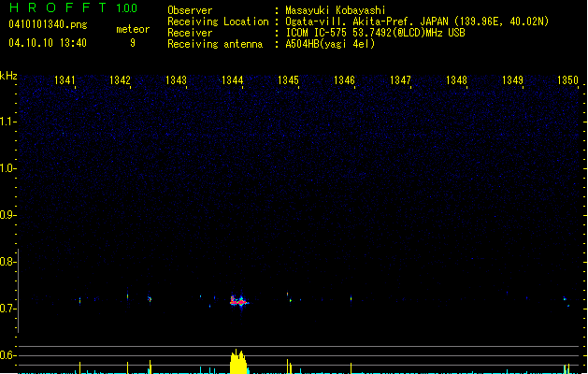Click the 1.0 kHz axis label

coord(8,168)
